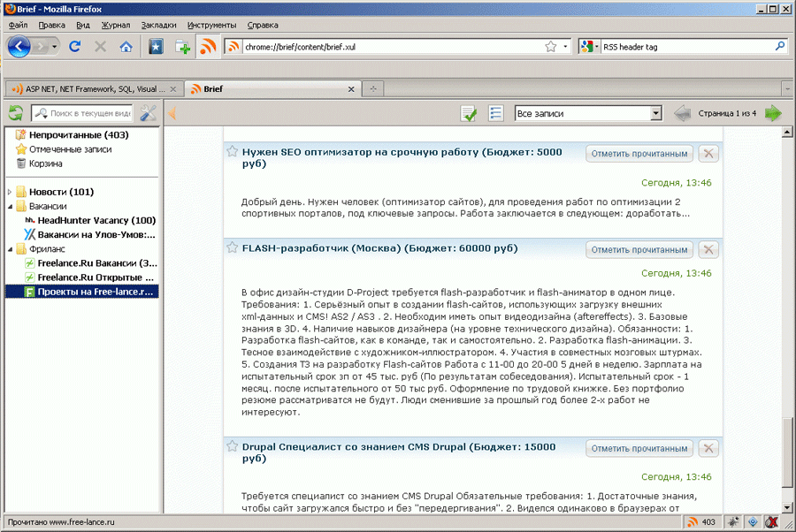Click the gear icon in the status bar
The image size is (796, 532).
[733, 522]
